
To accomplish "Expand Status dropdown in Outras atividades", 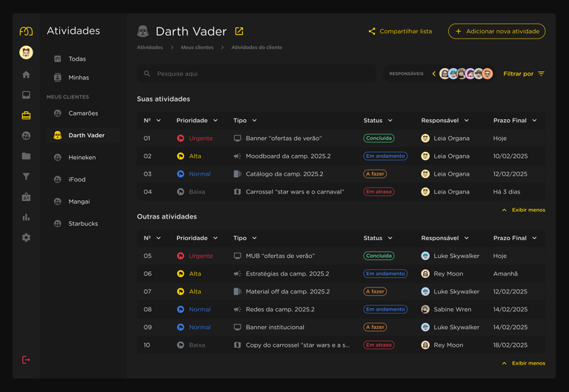I will click(390, 238).
